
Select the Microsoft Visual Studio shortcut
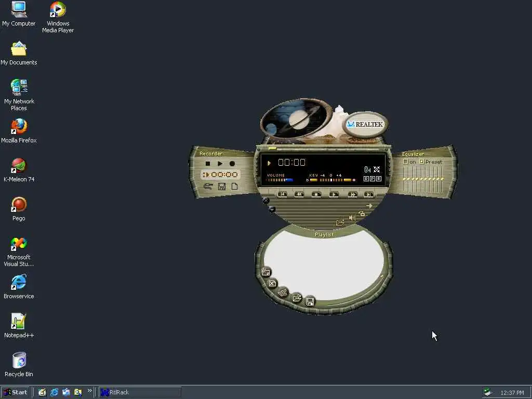(19, 251)
